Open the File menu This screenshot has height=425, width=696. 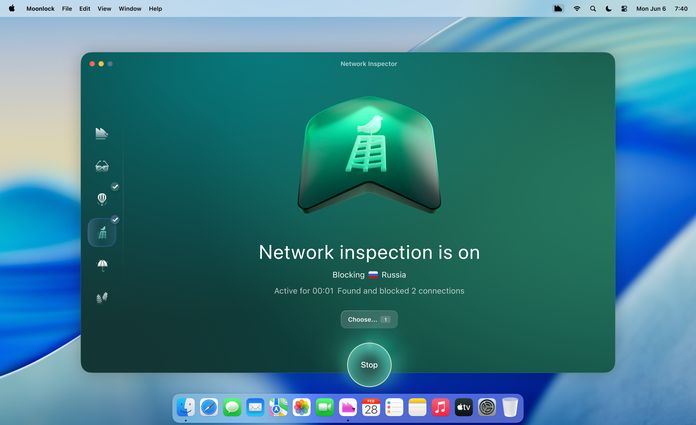[x=67, y=8]
